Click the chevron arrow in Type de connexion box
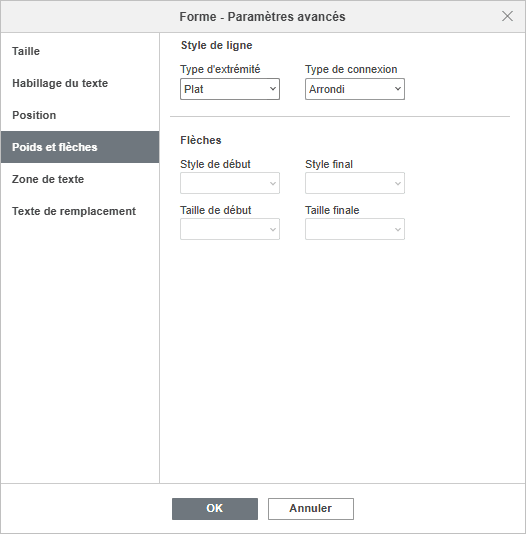The width and height of the screenshot is (526, 534). [398, 89]
